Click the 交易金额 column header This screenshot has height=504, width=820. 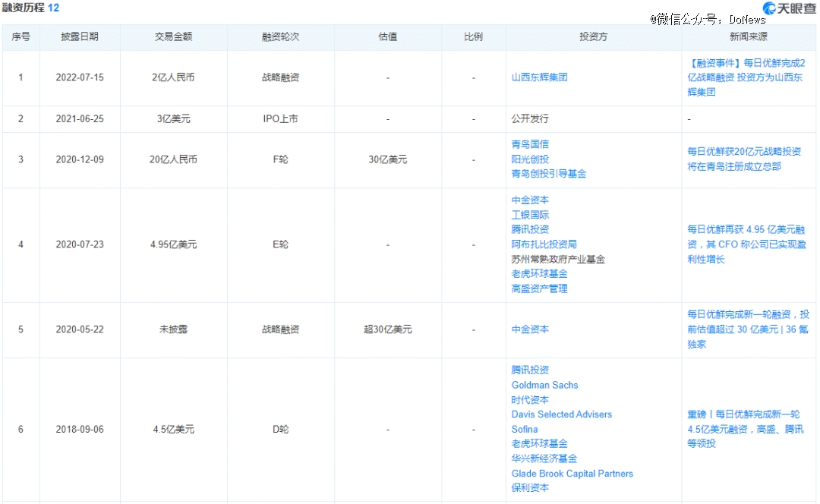(173, 36)
